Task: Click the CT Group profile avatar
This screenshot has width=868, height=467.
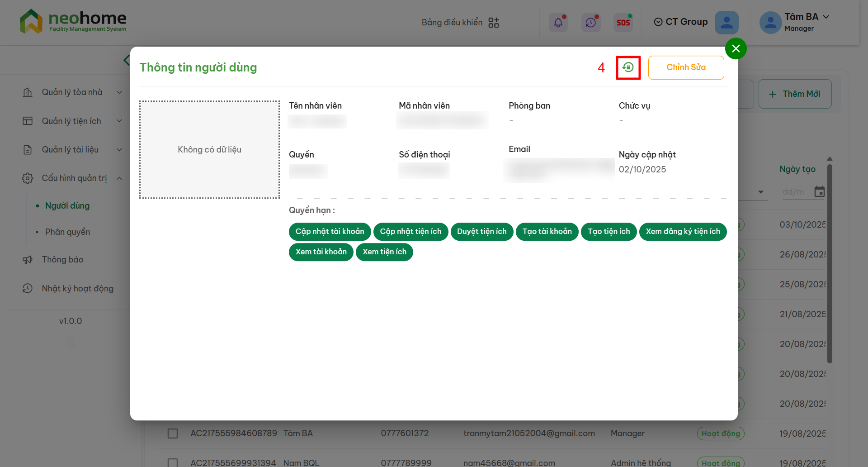Action: click(726, 22)
